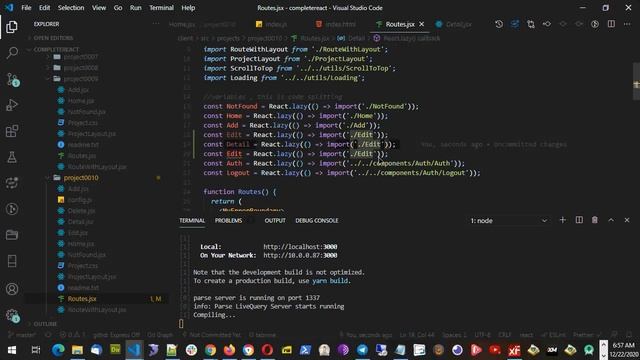The width and height of the screenshot is (640, 360).
Task: Open Chrome from the Windows taskbar
Action: [210, 350]
